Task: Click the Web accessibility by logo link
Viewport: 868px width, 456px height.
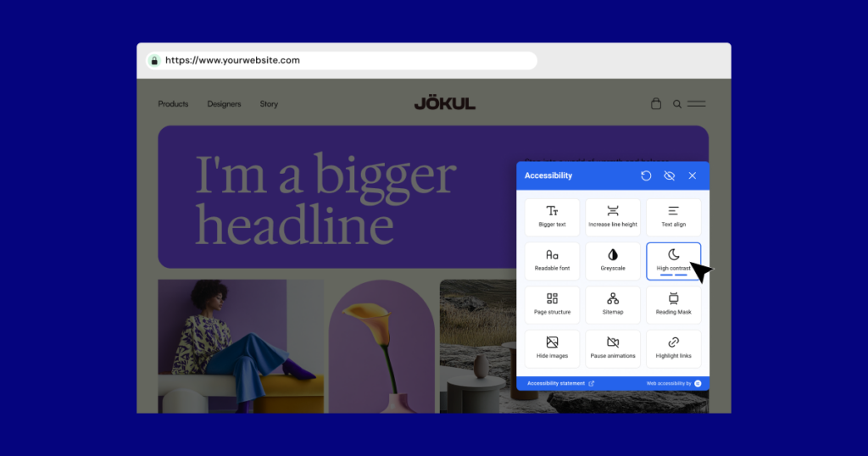Action: pos(674,383)
